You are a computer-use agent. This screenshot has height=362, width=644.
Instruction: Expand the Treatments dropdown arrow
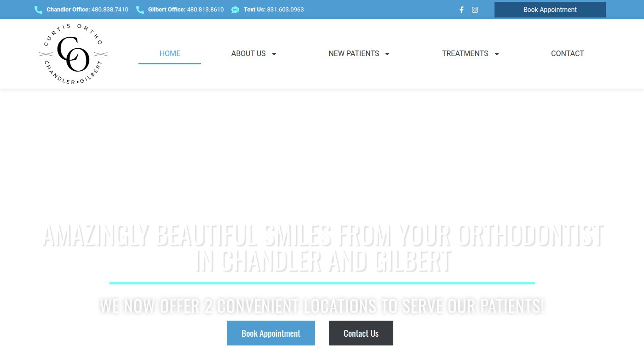click(x=497, y=54)
